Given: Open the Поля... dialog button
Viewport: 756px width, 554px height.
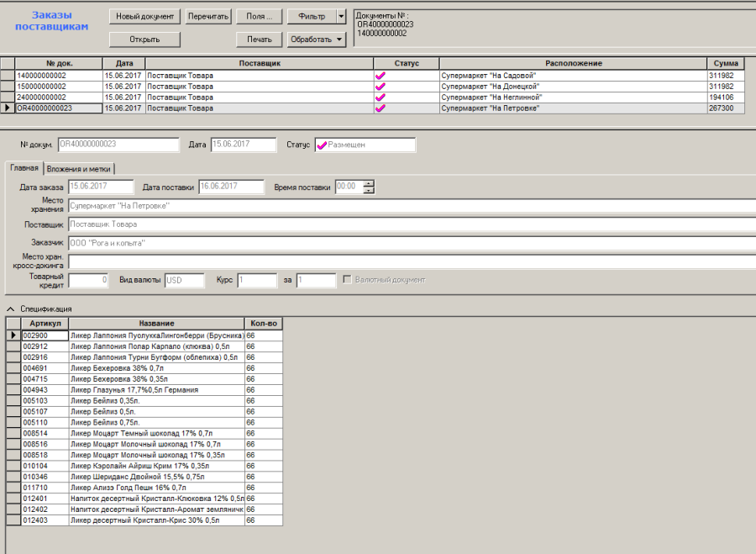Looking at the screenshot, I should [x=260, y=17].
